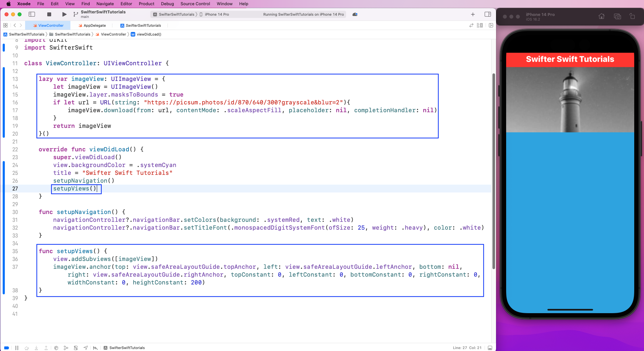Switch to the ViewController tab

(48, 25)
